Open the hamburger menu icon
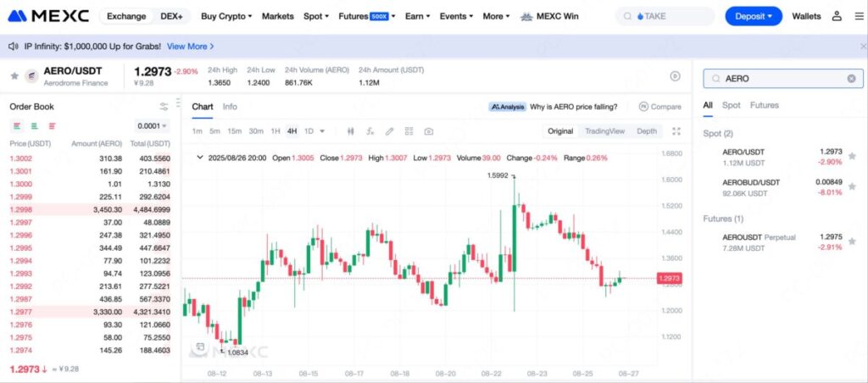Screen dimensions: 868x383 859,16
